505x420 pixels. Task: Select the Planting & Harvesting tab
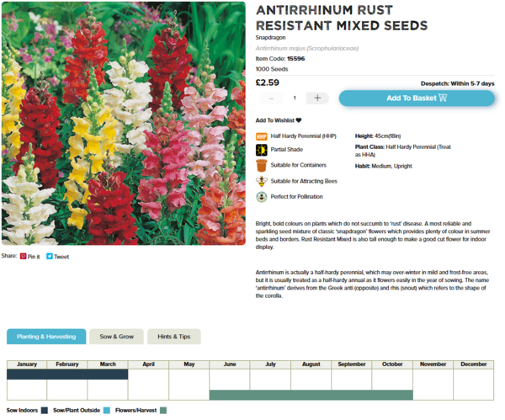click(x=46, y=337)
